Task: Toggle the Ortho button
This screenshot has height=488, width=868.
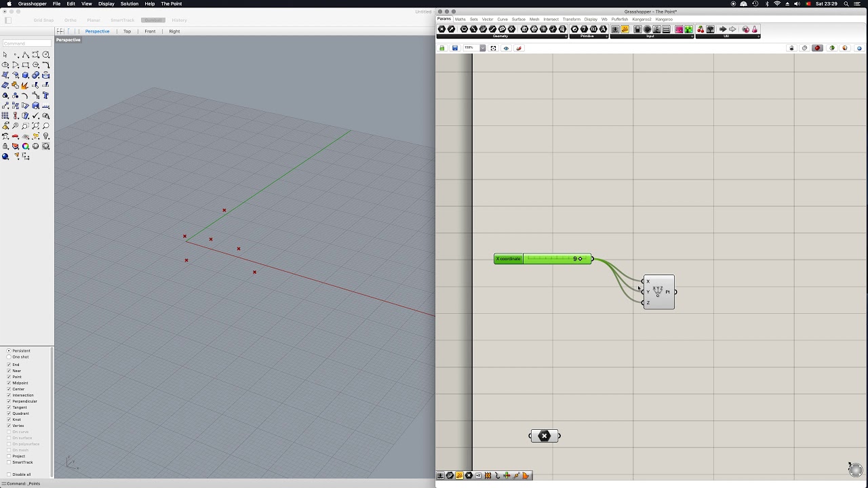Action: point(71,20)
